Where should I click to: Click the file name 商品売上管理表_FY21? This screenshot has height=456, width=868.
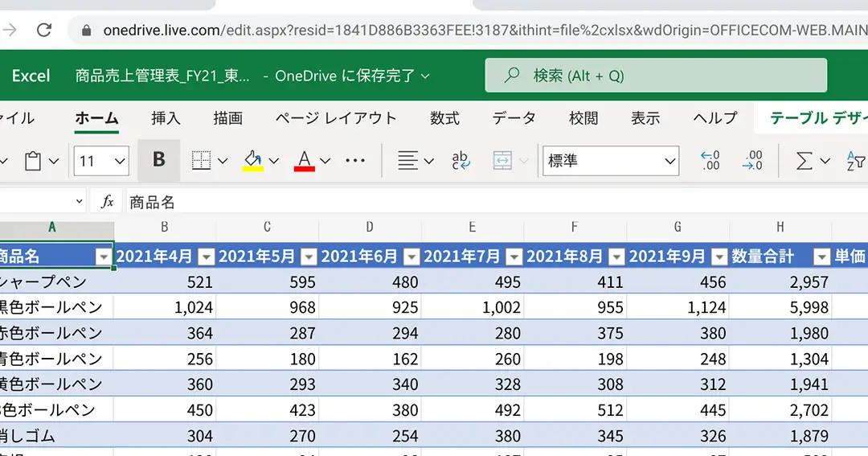[162, 76]
